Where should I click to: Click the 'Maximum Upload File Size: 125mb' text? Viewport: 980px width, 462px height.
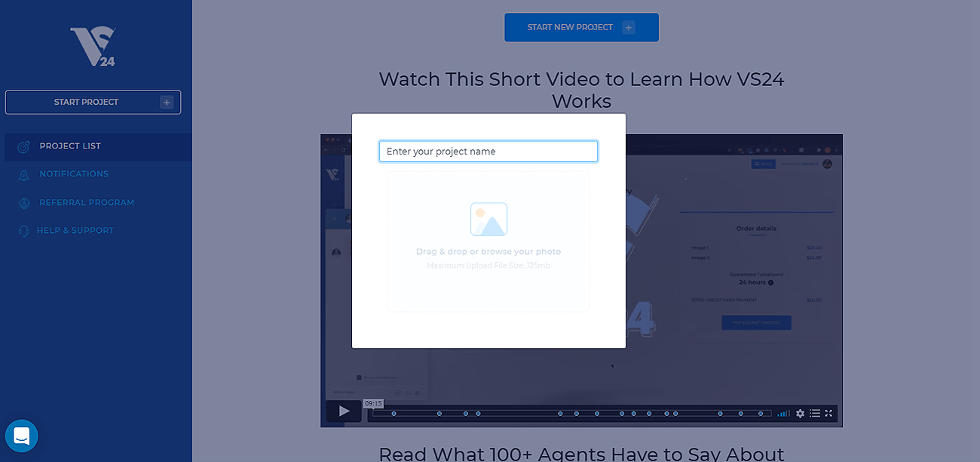(488, 266)
